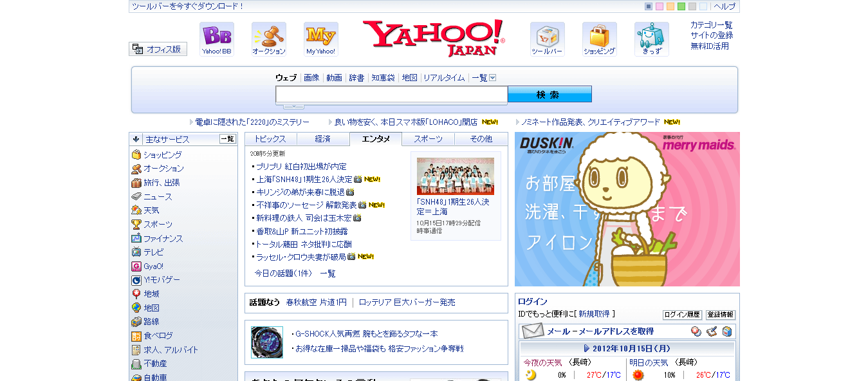Expand the 一覧 search category dropdown

tap(493, 78)
